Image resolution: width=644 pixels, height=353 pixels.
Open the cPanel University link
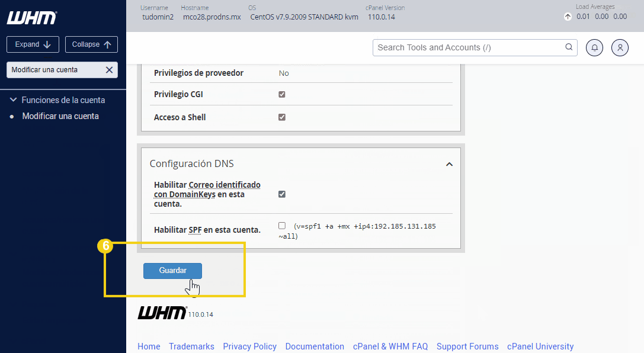tap(540, 346)
